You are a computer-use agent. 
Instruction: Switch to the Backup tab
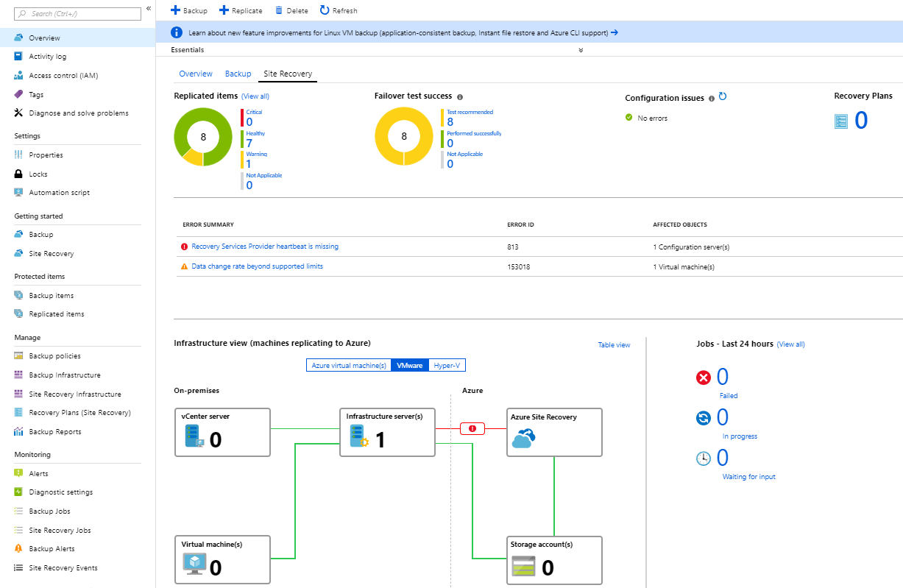(238, 74)
